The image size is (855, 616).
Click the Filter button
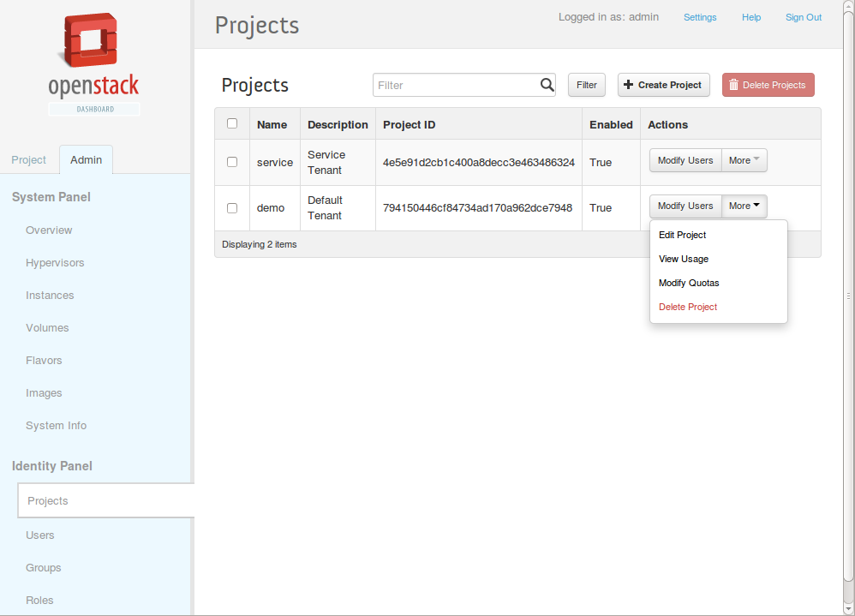click(x=587, y=85)
